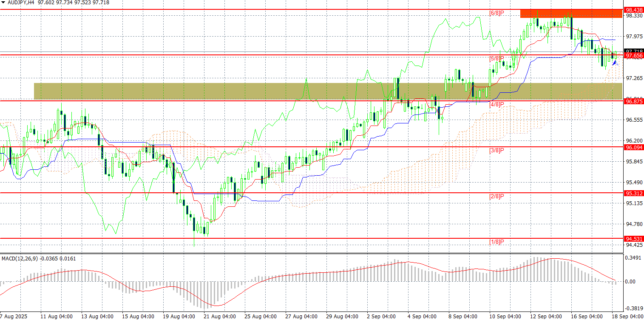
Task: Click the red 96.094 price tag
Action: (634, 147)
